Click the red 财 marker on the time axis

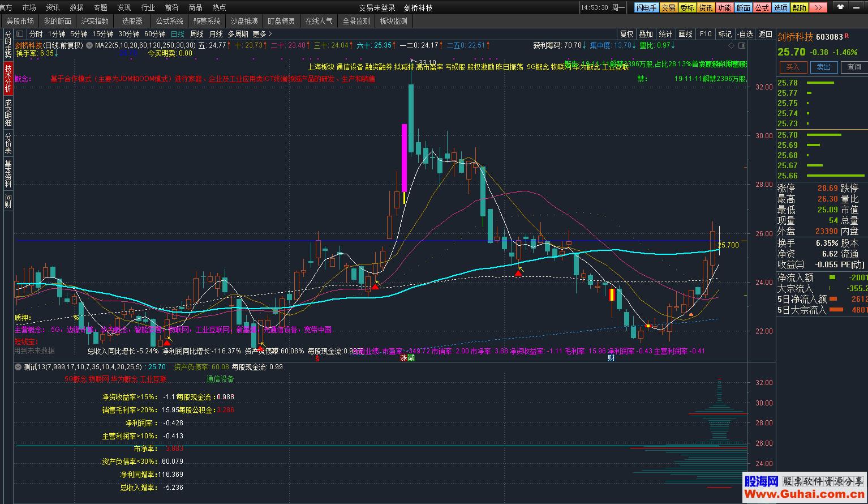pyautogui.click(x=611, y=357)
